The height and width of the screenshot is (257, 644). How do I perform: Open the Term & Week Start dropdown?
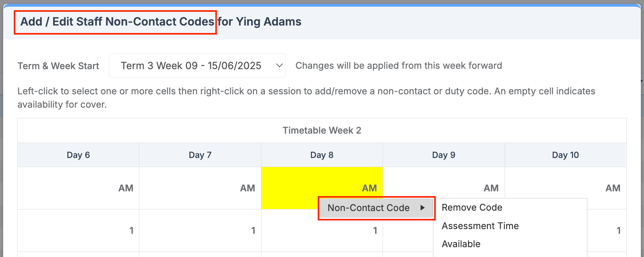coord(197,66)
